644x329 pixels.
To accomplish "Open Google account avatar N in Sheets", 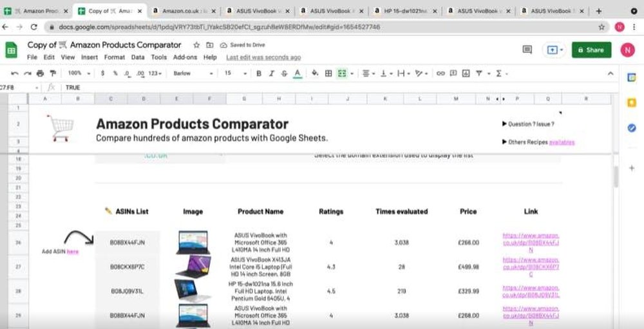I will [627, 50].
